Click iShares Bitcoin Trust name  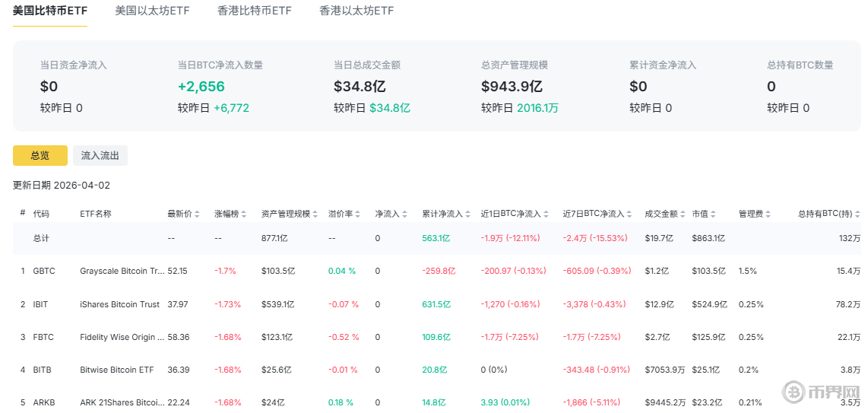coord(119,304)
